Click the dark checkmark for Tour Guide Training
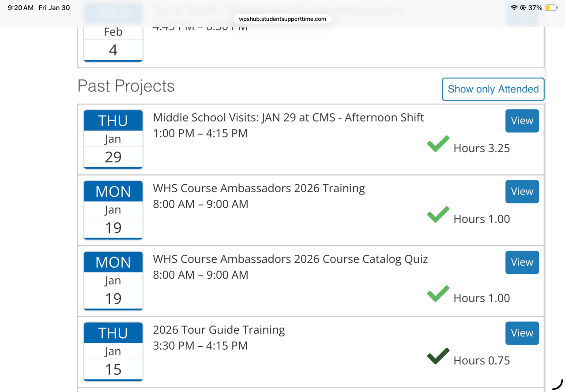The width and height of the screenshot is (565, 392). (x=438, y=356)
